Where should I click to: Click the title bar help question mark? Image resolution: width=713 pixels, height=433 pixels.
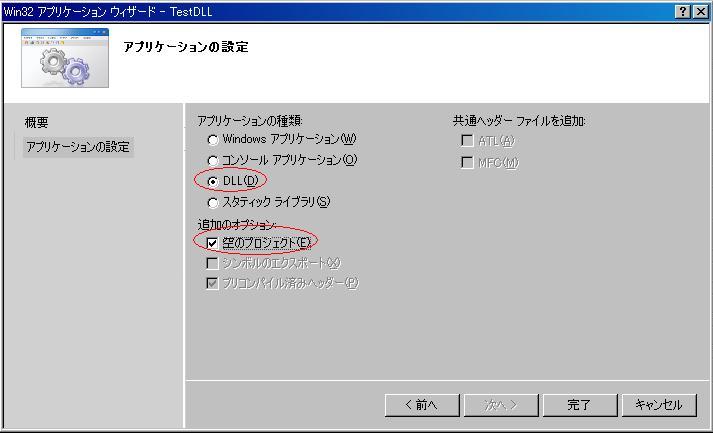coord(682,11)
